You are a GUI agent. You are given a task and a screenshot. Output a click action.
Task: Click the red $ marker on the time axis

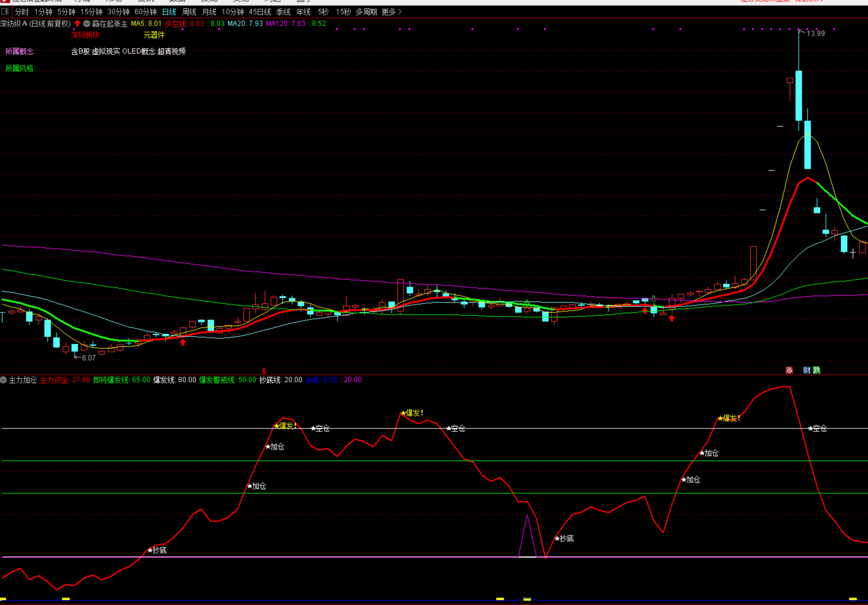[x=264, y=371]
